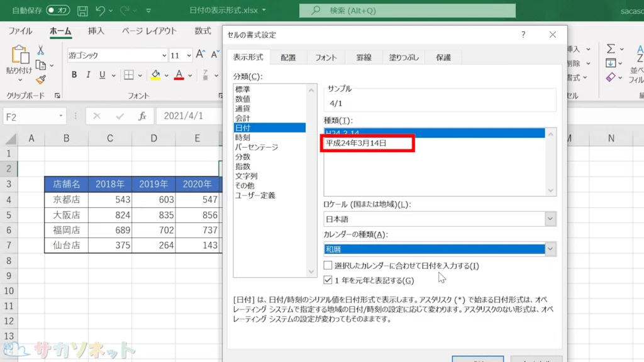Toggle Underline formatting
644x362 pixels.
click(103, 75)
